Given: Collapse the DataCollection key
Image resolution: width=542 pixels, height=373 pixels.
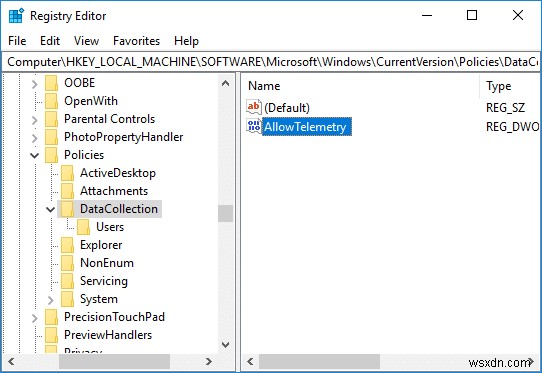Looking at the screenshot, I should [x=50, y=209].
